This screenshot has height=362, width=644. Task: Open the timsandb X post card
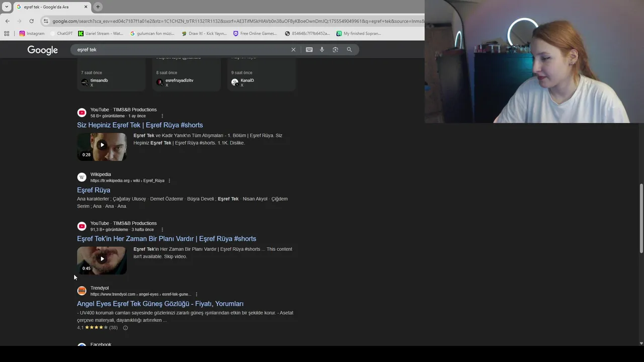tap(111, 75)
